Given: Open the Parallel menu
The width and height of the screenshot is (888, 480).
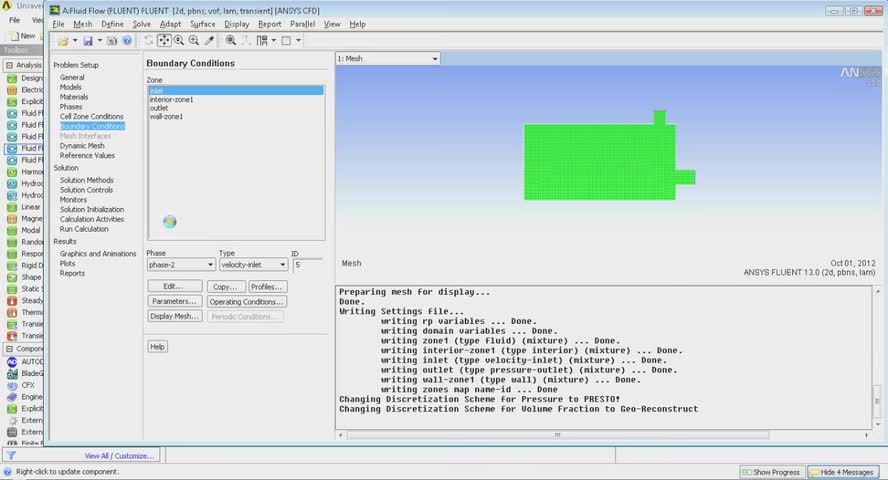Looking at the screenshot, I should [x=302, y=24].
